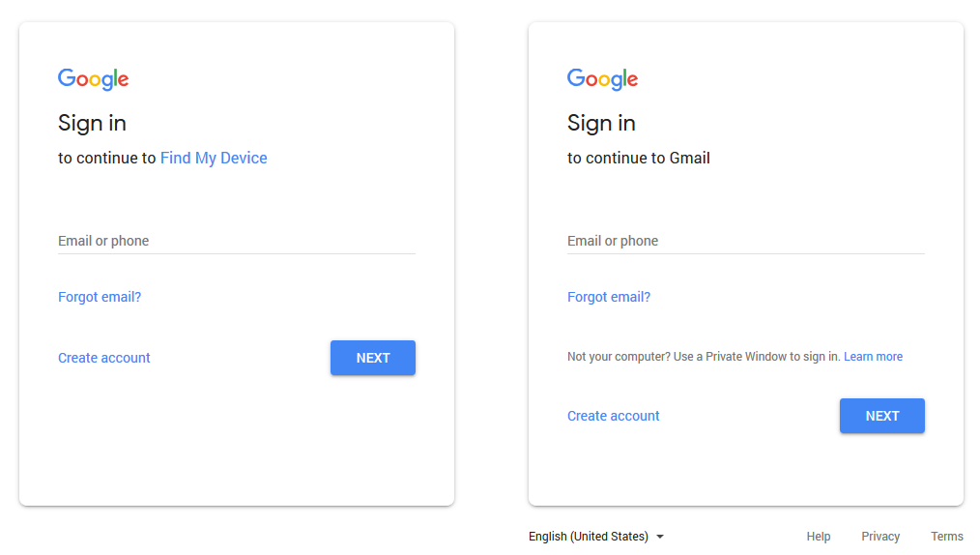980x555 pixels.
Task: Select Create account on the Find My Device card
Action: pos(104,358)
